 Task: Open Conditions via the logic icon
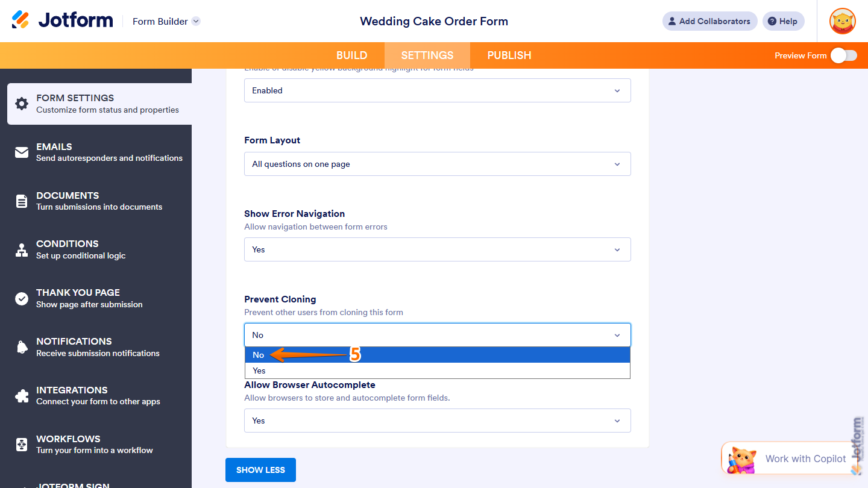[x=22, y=249]
